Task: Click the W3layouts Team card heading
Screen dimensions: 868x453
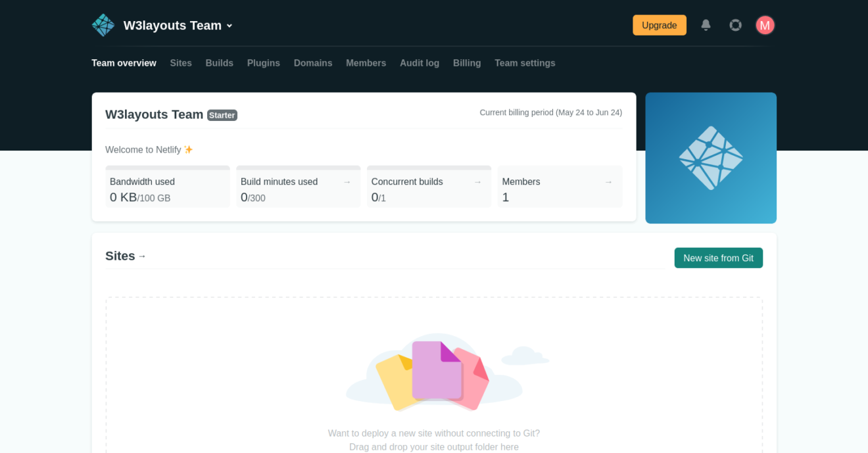Action: tap(155, 114)
